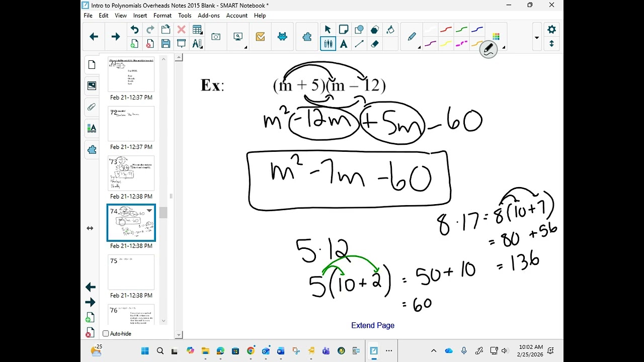Open page 75 thumbnail
The image size is (644, 362).
tap(131, 273)
